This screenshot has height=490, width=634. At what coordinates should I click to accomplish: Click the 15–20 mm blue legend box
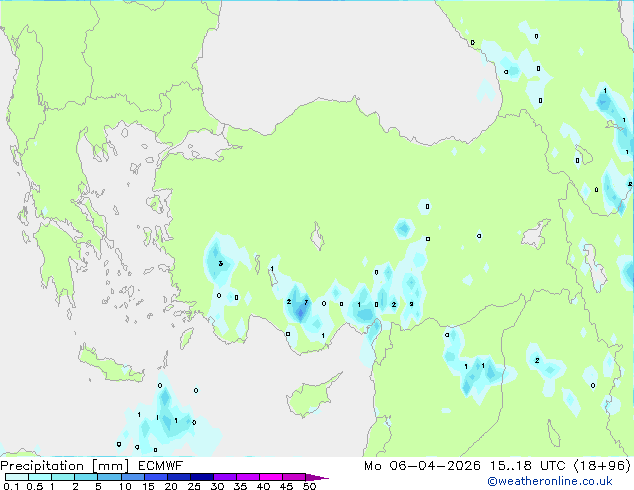[x=156, y=477]
